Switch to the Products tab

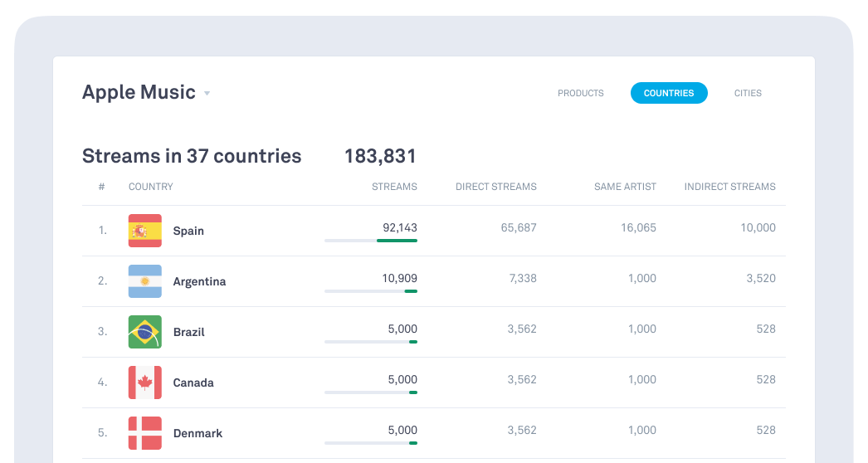pos(580,93)
